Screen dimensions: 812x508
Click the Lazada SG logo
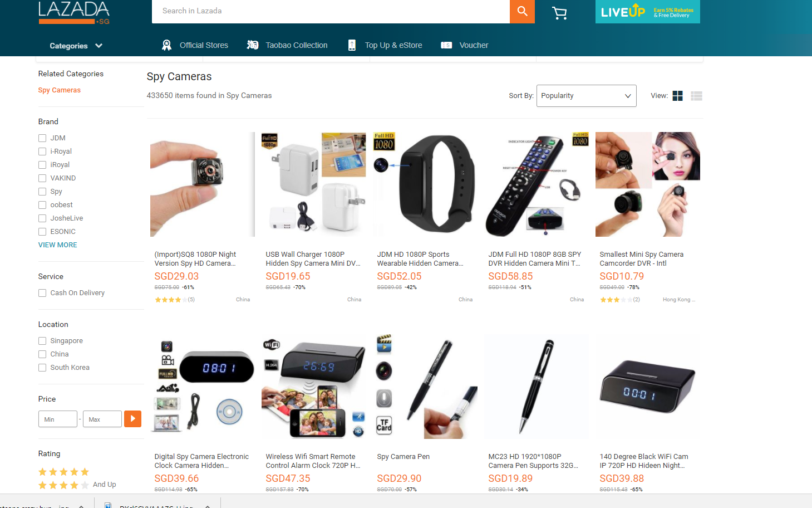pos(74,13)
